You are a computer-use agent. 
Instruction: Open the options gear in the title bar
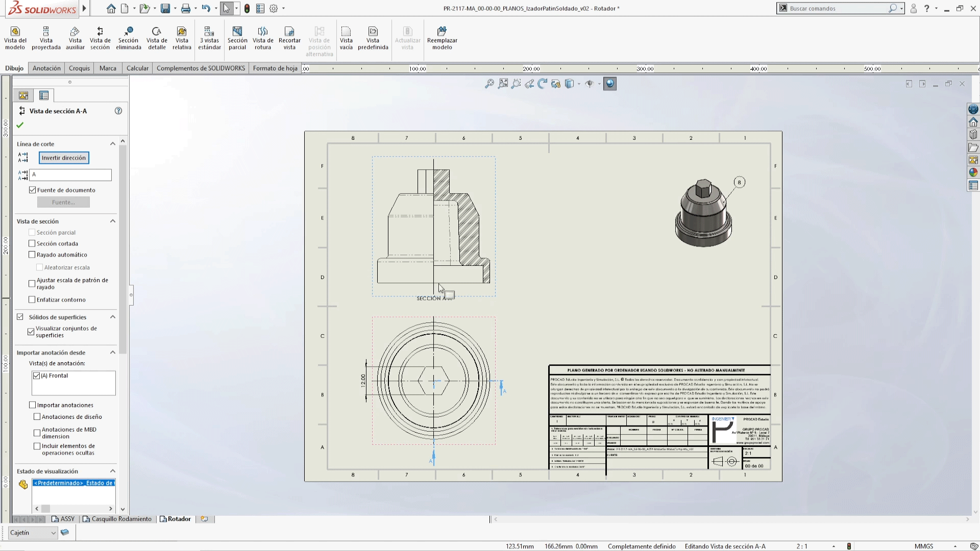pyautogui.click(x=274, y=9)
